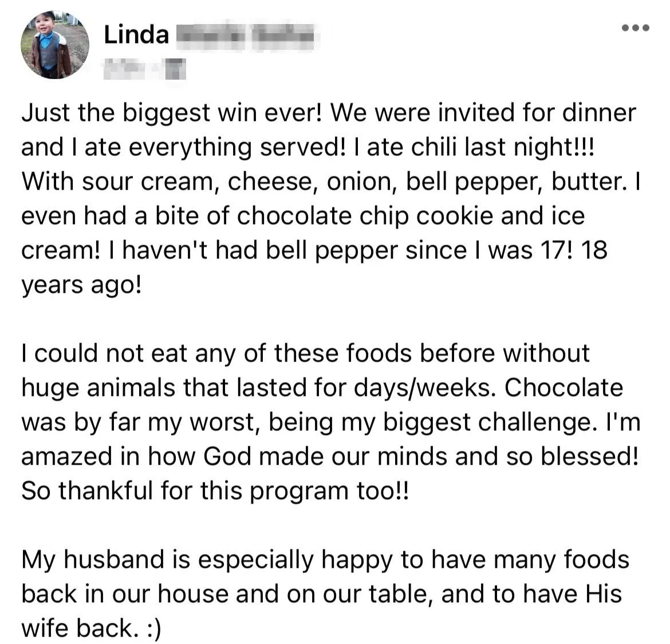670x644 pixels.
Task: Click the closing text 'wife back. :)'
Action: [x=92, y=628]
